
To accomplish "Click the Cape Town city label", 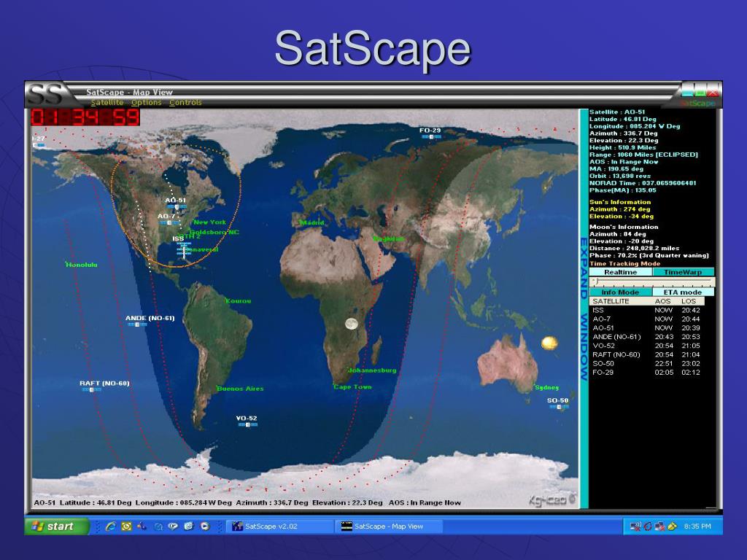I will click(352, 386).
